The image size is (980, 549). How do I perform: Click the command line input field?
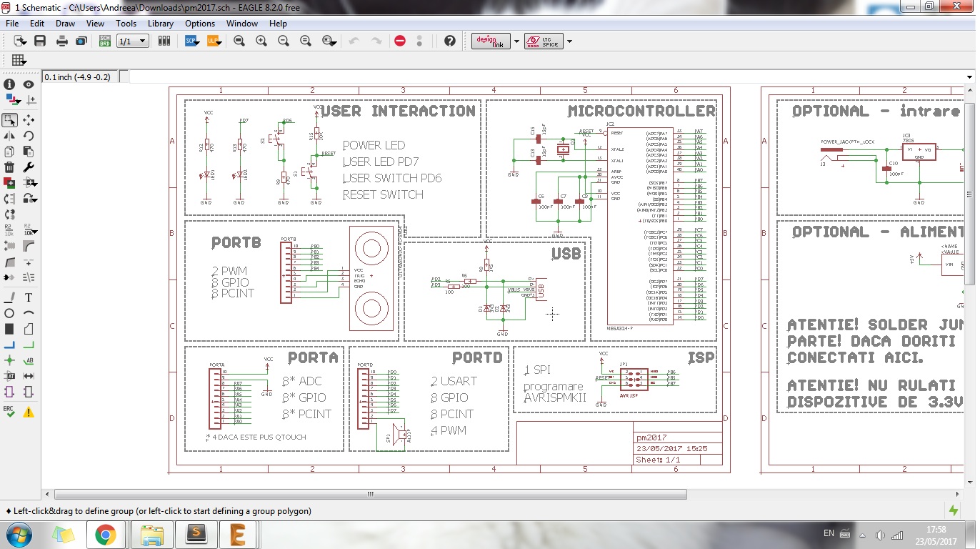(546, 76)
